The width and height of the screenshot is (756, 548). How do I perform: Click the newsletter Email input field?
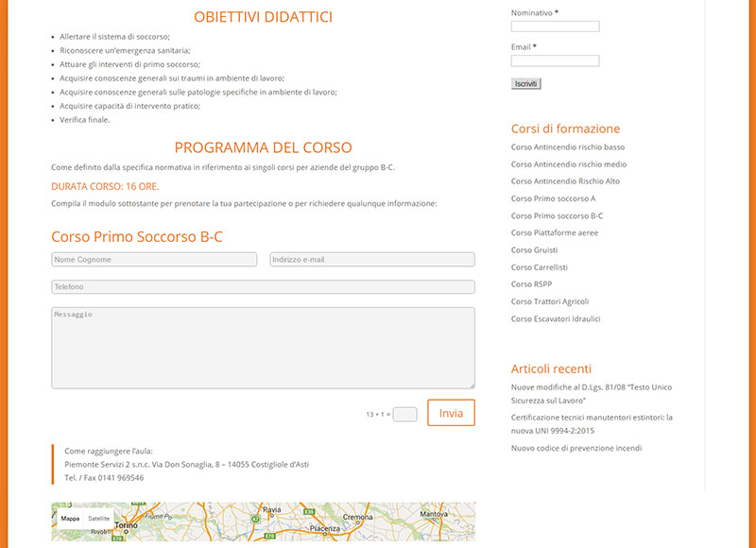(555, 60)
